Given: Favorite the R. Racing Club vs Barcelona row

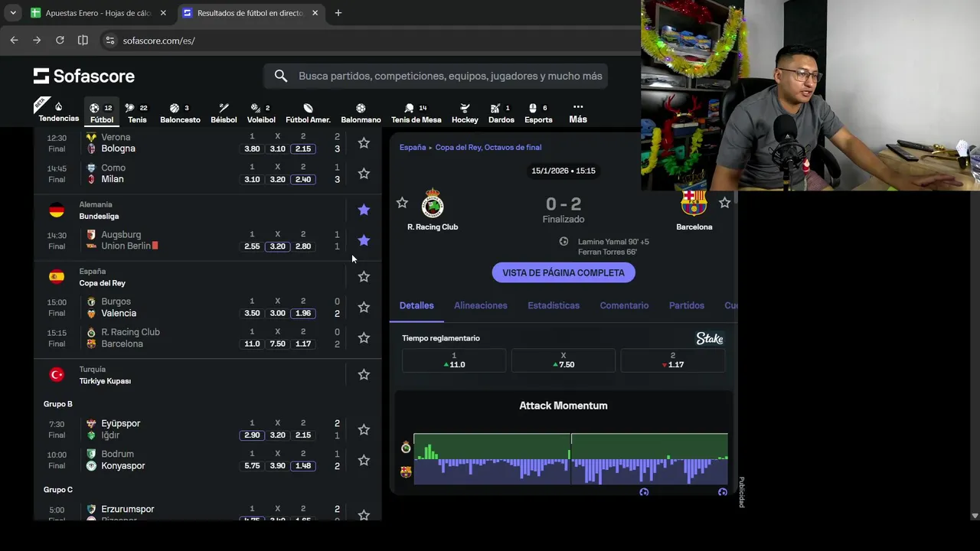Looking at the screenshot, I should click(x=364, y=337).
